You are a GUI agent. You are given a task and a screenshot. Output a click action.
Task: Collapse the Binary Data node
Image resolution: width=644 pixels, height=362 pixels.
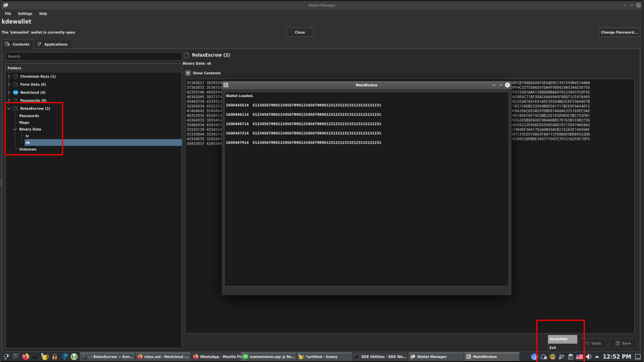15,129
